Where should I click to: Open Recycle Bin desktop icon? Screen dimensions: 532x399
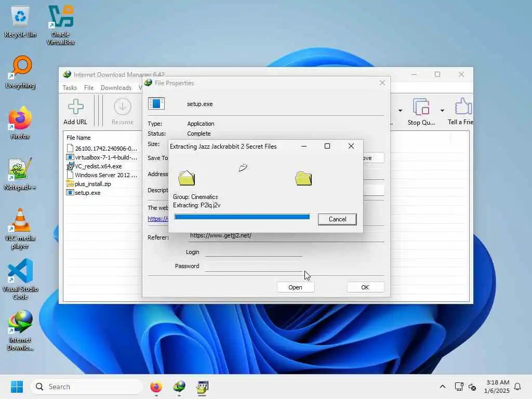tap(20, 22)
